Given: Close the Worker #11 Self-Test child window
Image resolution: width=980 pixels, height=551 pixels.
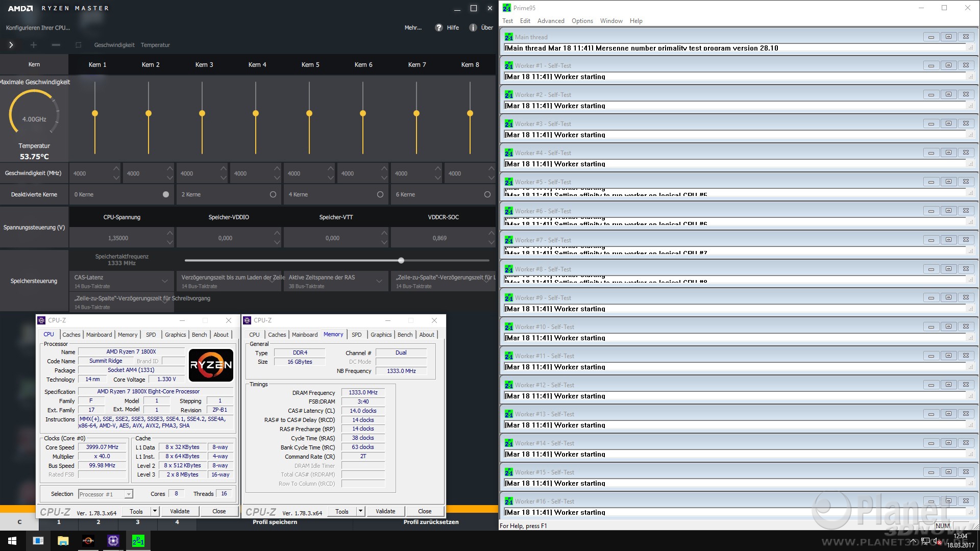Looking at the screenshot, I should coord(966,356).
